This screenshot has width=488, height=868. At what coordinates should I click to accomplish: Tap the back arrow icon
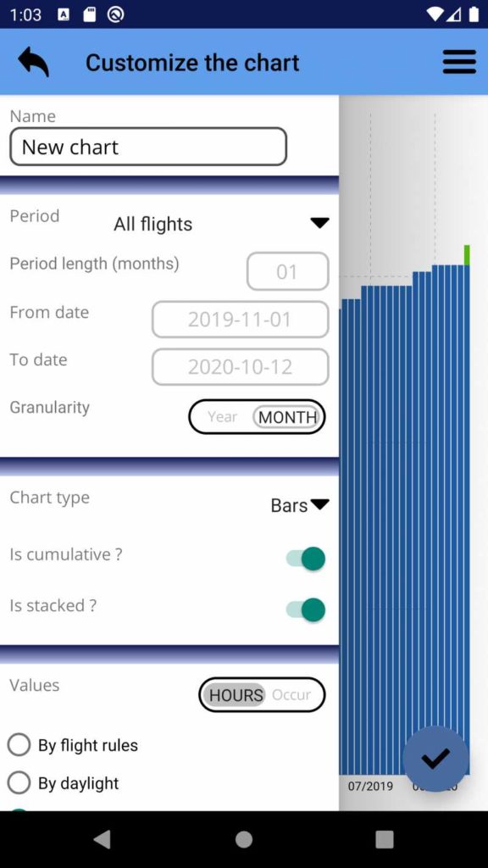pos(33,61)
